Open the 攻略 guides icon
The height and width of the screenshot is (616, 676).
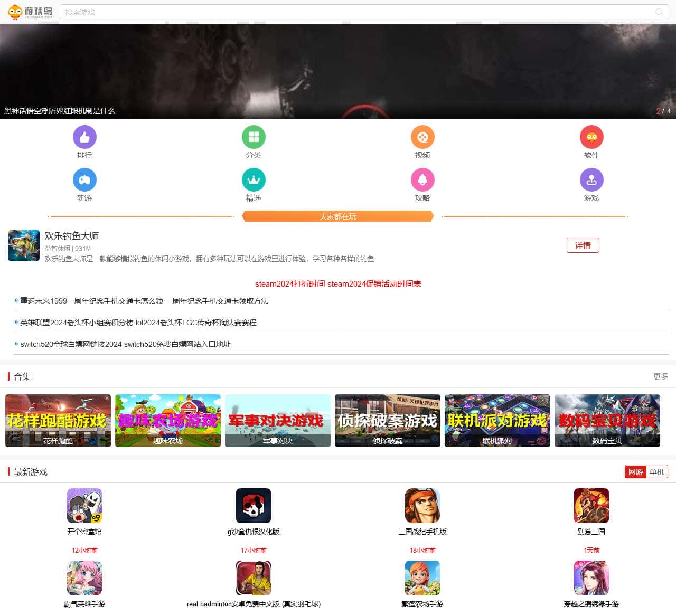[422, 180]
